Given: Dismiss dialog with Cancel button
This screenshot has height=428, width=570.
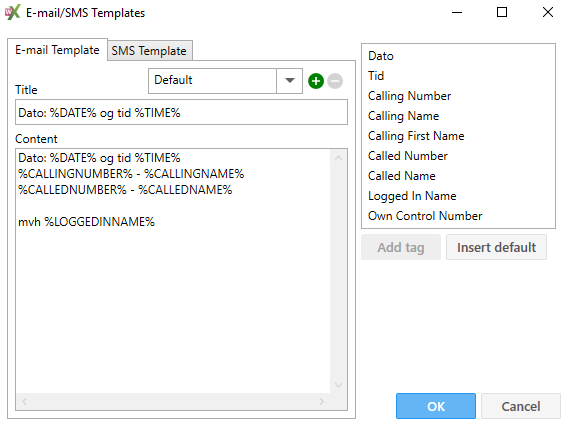Looking at the screenshot, I should [521, 406].
